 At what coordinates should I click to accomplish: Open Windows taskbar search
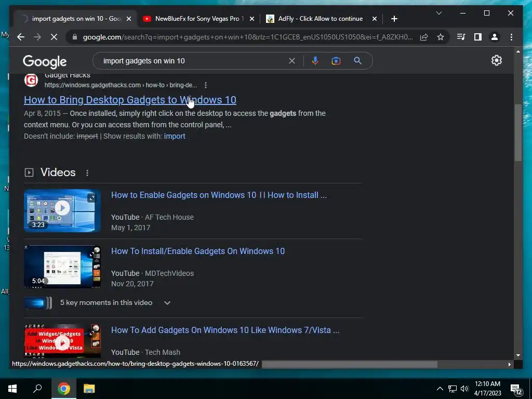(x=37, y=389)
